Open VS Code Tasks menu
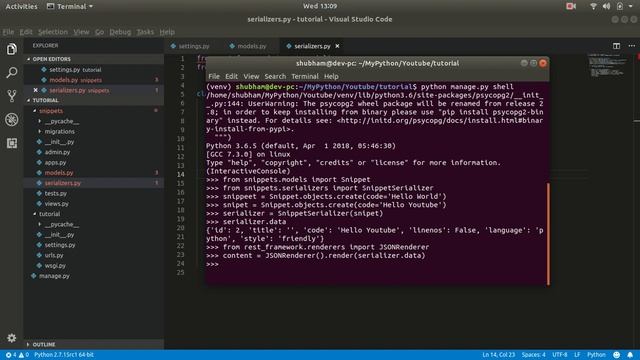The width and height of the screenshot is (640, 360). (145, 32)
